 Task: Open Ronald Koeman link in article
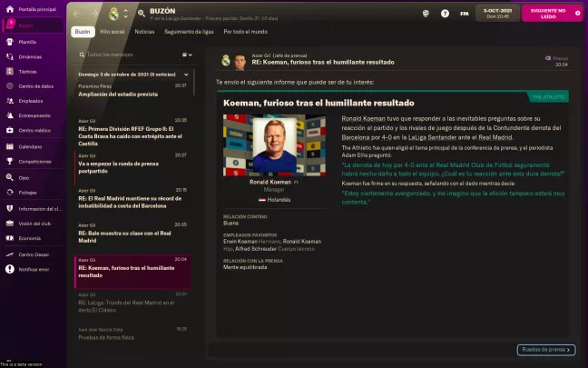point(363,119)
